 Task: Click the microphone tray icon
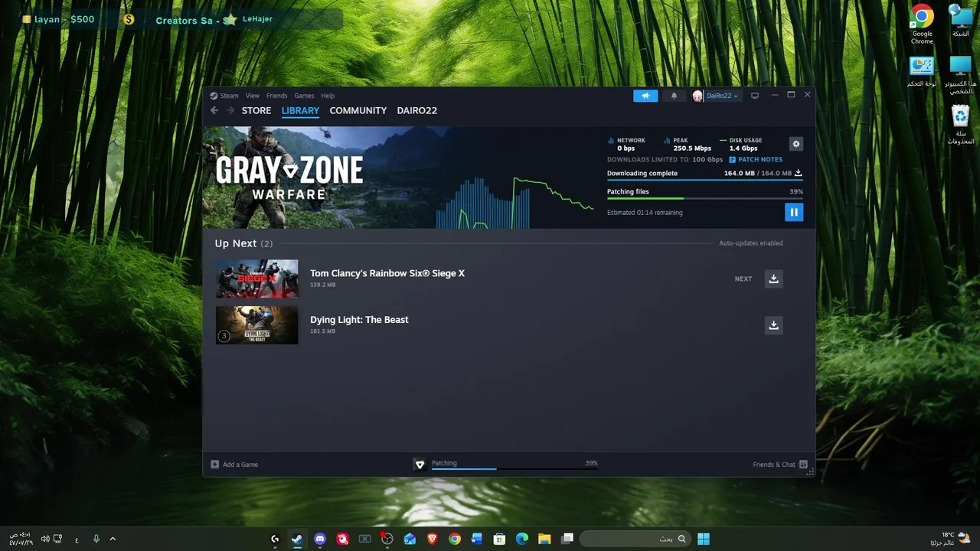click(x=96, y=539)
